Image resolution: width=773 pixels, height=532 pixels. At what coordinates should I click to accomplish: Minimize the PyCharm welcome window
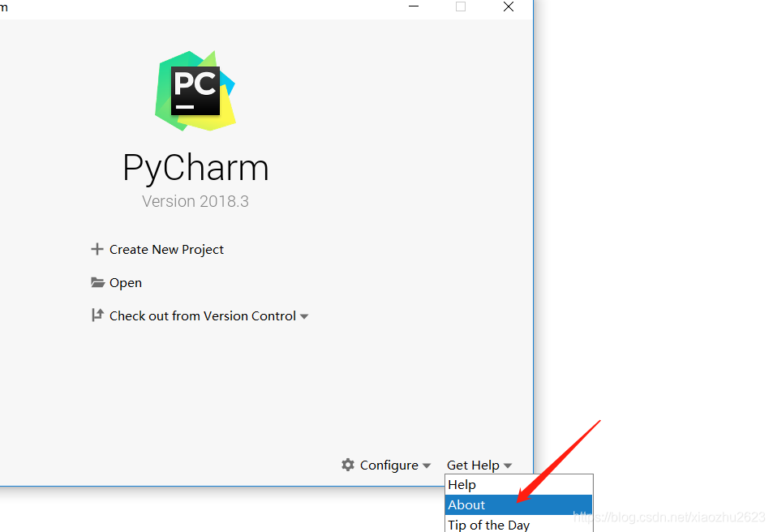pos(414,6)
